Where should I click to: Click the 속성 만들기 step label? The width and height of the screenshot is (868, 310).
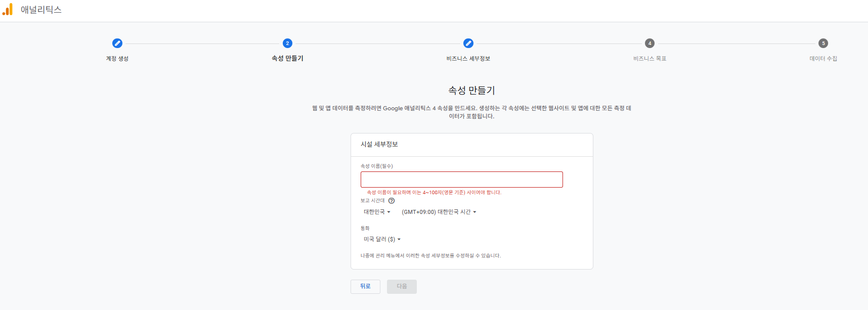[287, 58]
